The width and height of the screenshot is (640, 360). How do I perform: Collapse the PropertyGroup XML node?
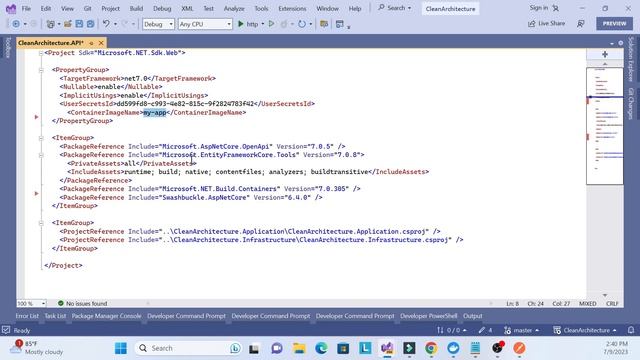41,70
